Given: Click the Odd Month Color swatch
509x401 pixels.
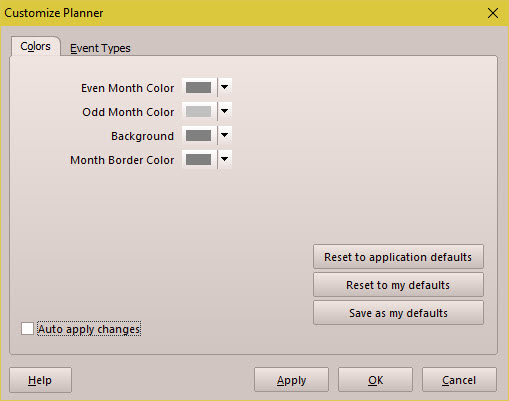Looking at the screenshot, I should pyautogui.click(x=199, y=112).
